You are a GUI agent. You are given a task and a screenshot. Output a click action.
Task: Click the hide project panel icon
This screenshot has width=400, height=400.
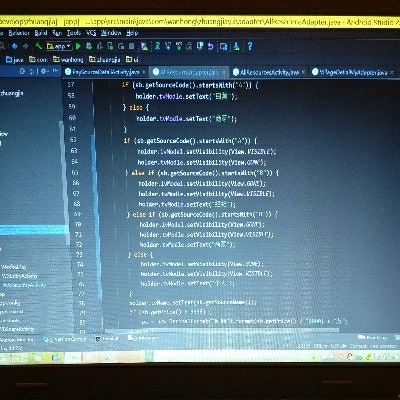[x=55, y=71]
